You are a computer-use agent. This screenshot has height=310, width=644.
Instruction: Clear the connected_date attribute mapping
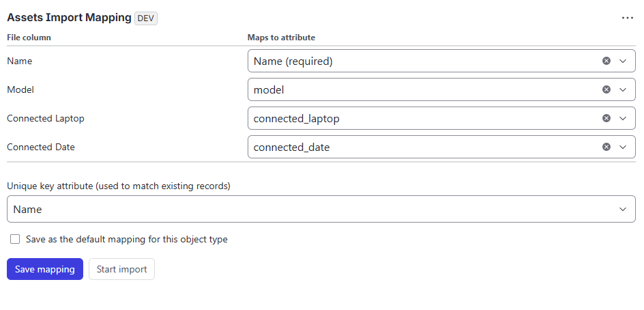coord(606,147)
